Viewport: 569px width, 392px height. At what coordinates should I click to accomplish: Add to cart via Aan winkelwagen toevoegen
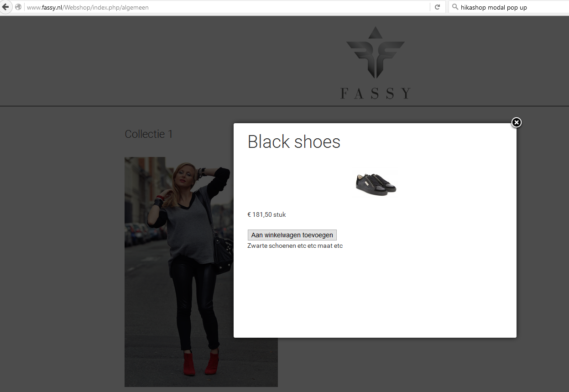pyautogui.click(x=292, y=235)
